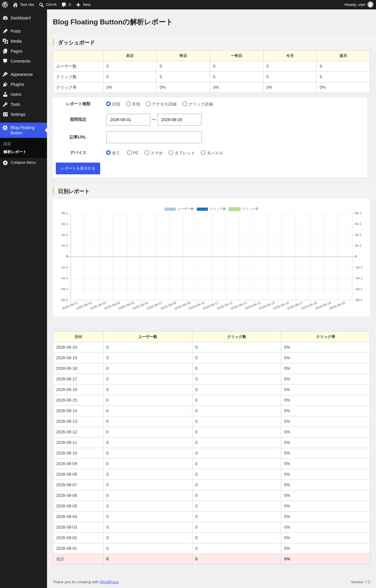Select the スマホ device radio
This screenshot has height=588, width=376.
tap(147, 153)
